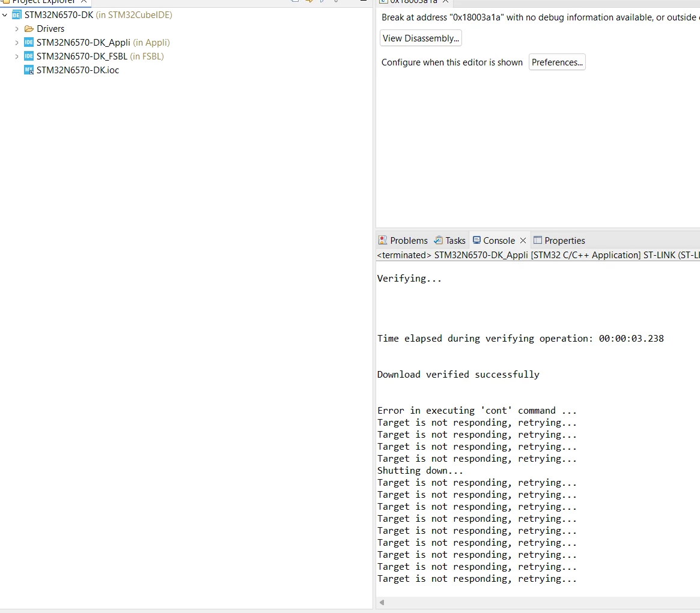Click the console scroll-left arrow
This screenshot has width=700, height=613.
coord(382,603)
